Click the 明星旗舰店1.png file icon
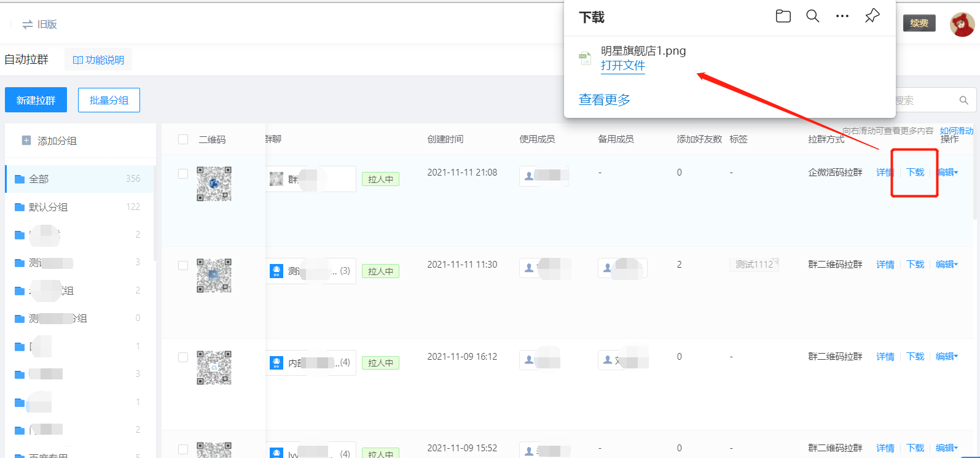 [585, 59]
